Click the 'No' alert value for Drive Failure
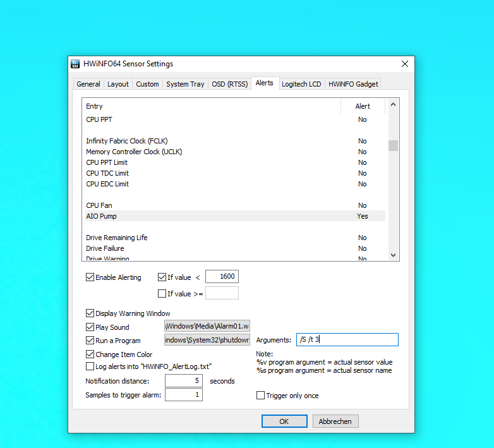Screen dimensions: 494x448 [x=363, y=248]
